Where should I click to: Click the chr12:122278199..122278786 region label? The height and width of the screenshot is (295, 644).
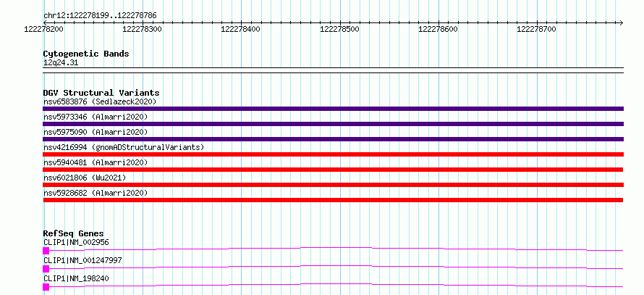[x=100, y=16]
